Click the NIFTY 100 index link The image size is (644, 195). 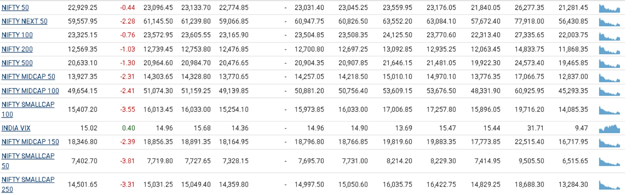coord(17,35)
